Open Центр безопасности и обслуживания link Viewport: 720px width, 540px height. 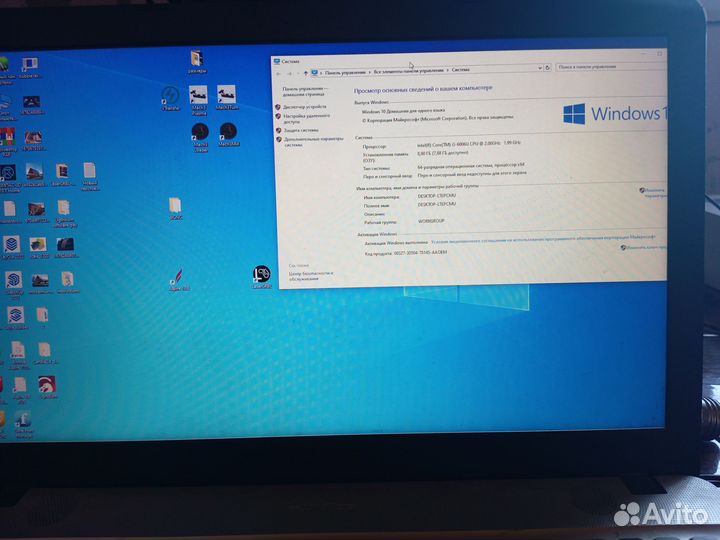tap(310, 276)
